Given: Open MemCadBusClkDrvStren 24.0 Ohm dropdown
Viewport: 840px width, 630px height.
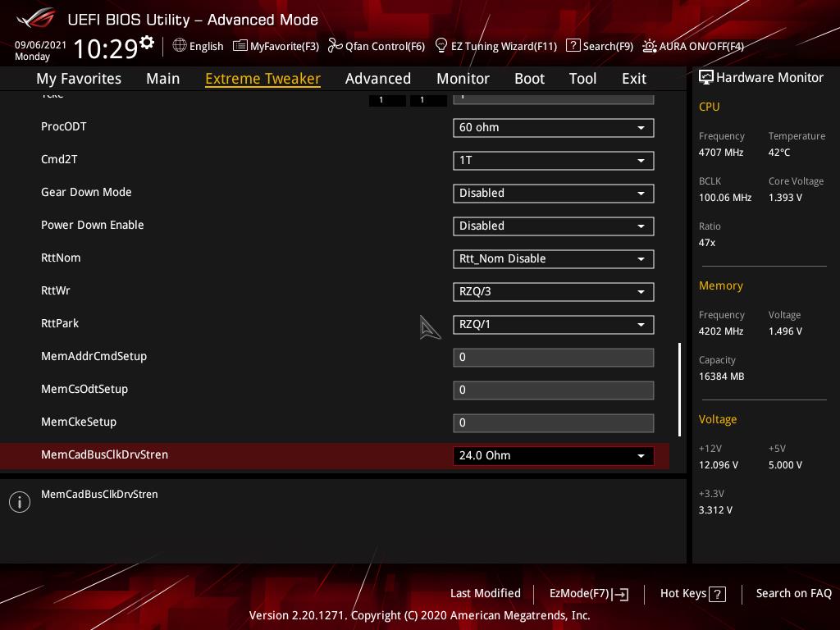Looking at the screenshot, I should 554,455.
